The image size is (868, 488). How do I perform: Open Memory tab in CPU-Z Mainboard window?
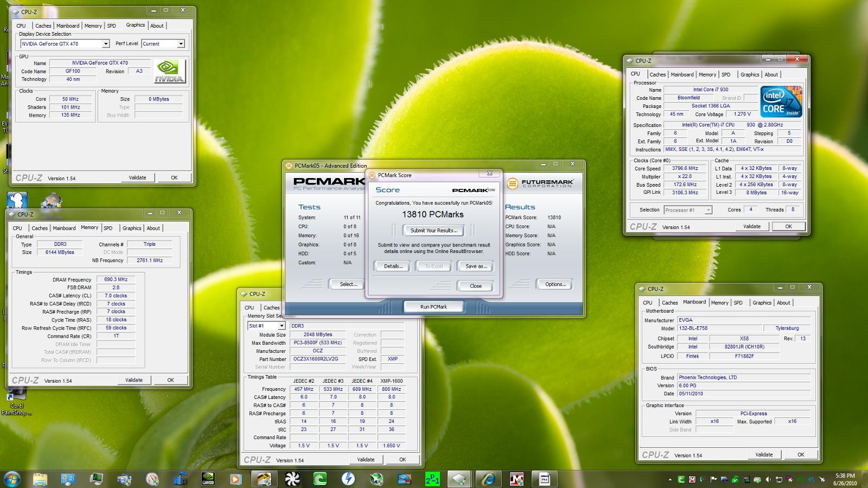[720, 302]
